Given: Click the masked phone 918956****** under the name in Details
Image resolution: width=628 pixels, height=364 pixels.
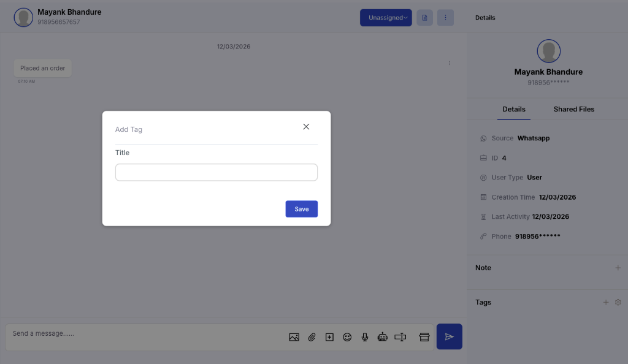Looking at the screenshot, I should click(548, 83).
